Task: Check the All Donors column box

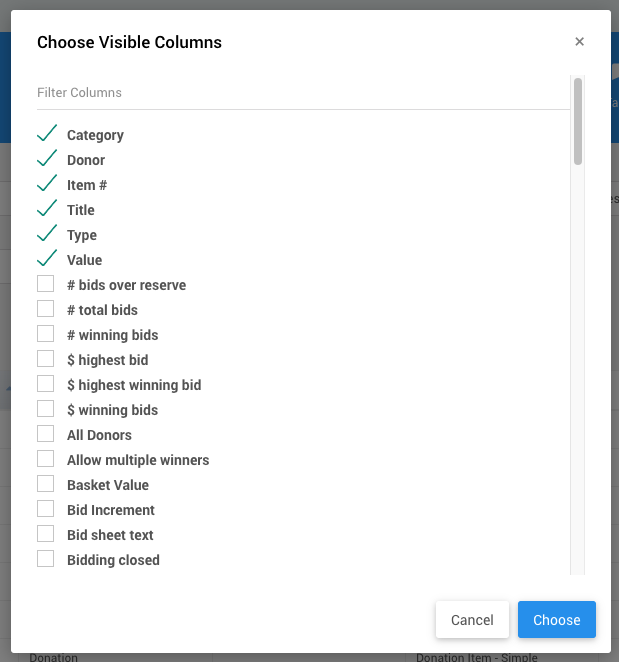Action: tap(46, 434)
